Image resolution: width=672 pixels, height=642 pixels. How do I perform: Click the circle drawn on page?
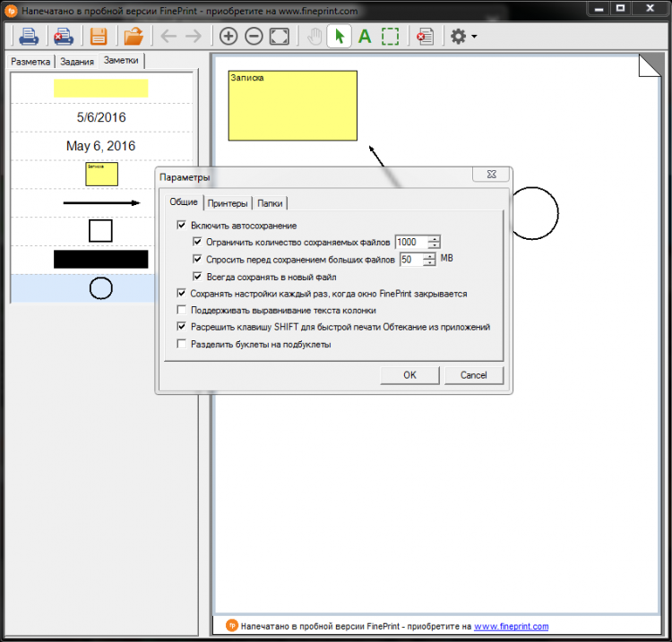535,213
